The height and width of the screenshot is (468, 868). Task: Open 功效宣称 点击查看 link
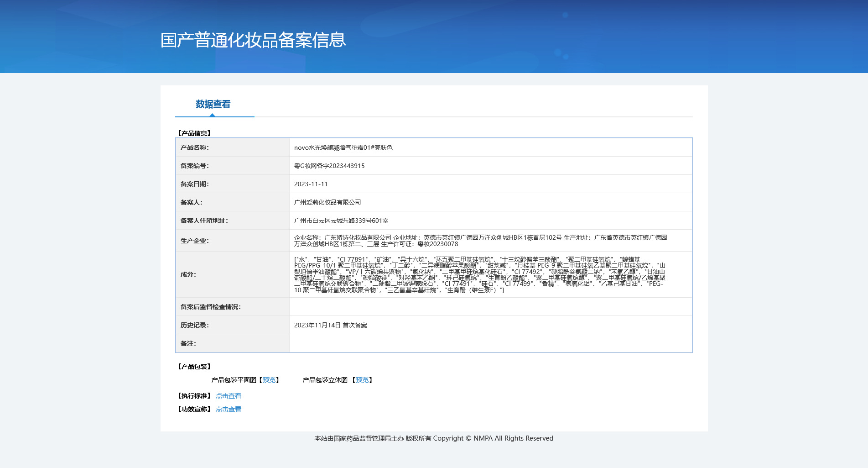pyautogui.click(x=229, y=409)
